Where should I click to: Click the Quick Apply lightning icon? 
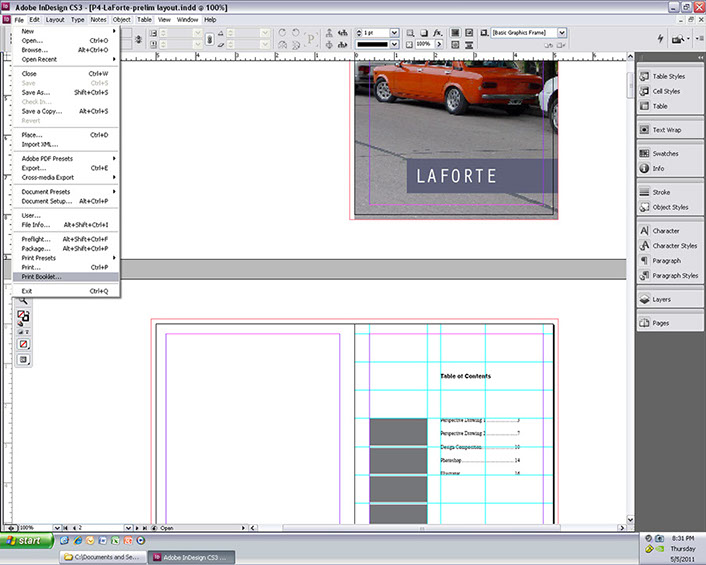click(661, 39)
